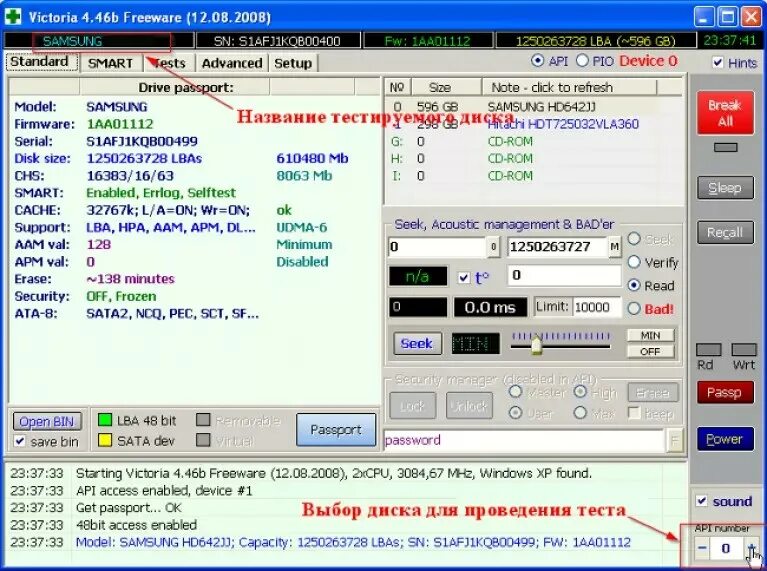Image resolution: width=767 pixels, height=571 pixels.
Task: Select the G: CD-ROM row
Action: 533,142
